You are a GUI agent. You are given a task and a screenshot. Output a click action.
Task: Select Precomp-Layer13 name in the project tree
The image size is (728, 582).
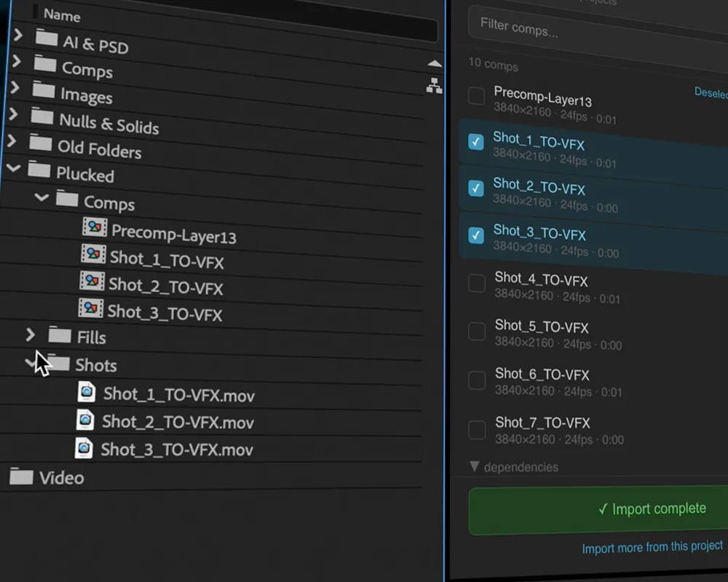(x=174, y=234)
